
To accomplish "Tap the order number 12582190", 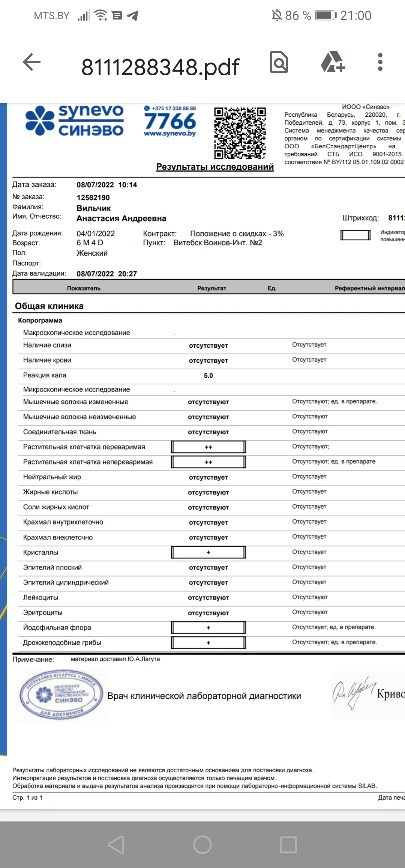I will point(93,197).
